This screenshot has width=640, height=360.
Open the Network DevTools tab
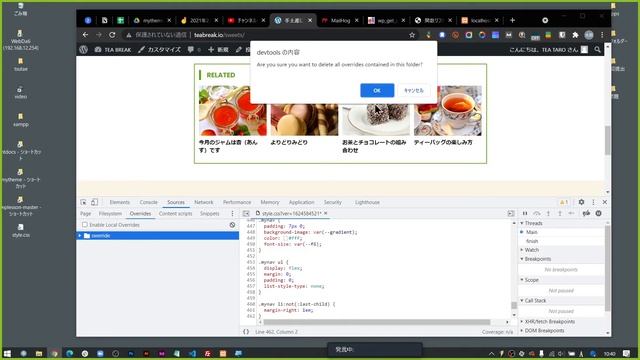tap(204, 202)
